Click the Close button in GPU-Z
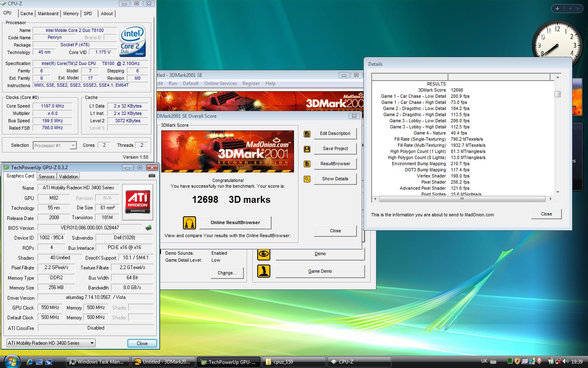The width and height of the screenshot is (588, 368). 142,343
